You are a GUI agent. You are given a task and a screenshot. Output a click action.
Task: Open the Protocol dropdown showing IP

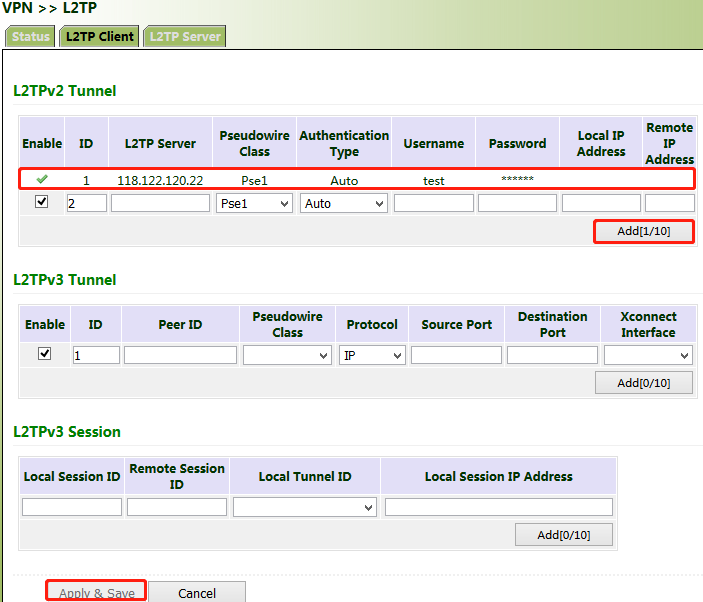pyautogui.click(x=372, y=355)
